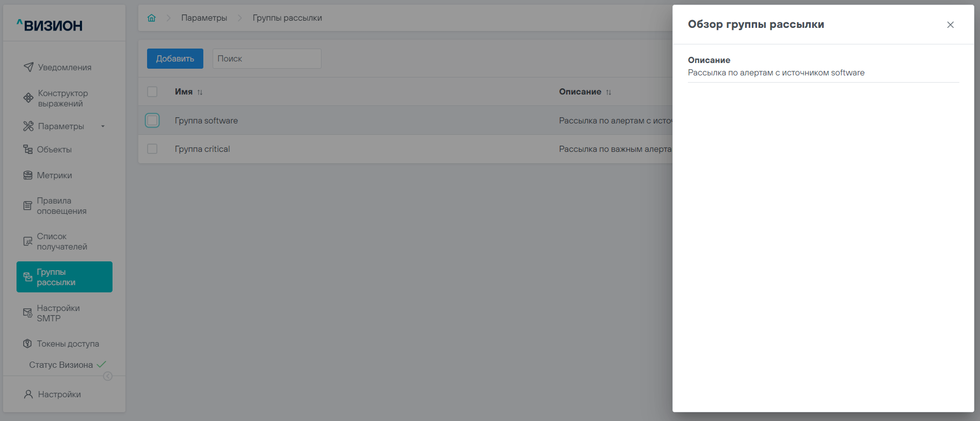Click the ВИЗИОН logo
The image size is (980, 421).
coord(50,25)
